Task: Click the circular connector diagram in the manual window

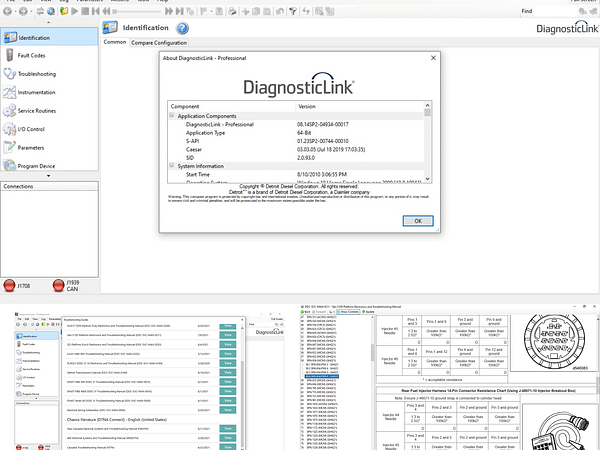Action: [554, 342]
